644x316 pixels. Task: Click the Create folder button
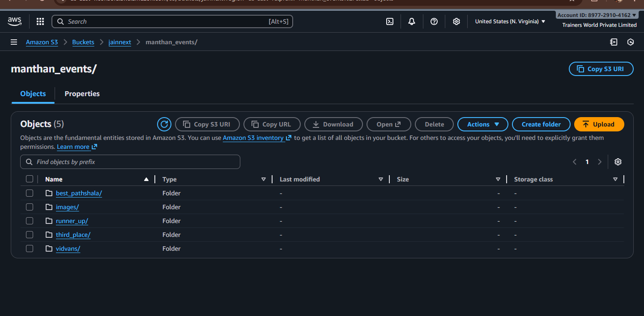point(541,124)
